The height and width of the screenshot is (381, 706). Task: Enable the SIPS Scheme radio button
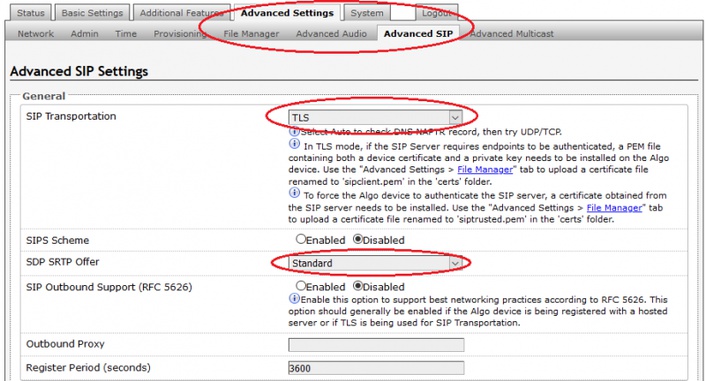(301, 239)
